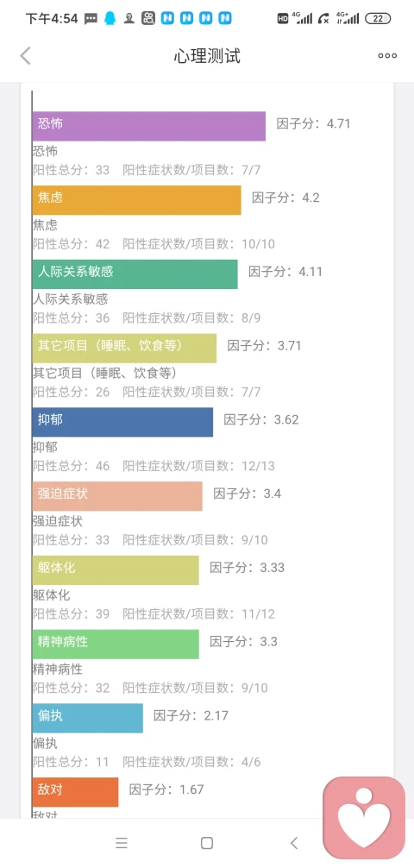The width and height of the screenshot is (414, 868).
Task: Select the orange-red 敌对 bar
Action: tap(75, 792)
